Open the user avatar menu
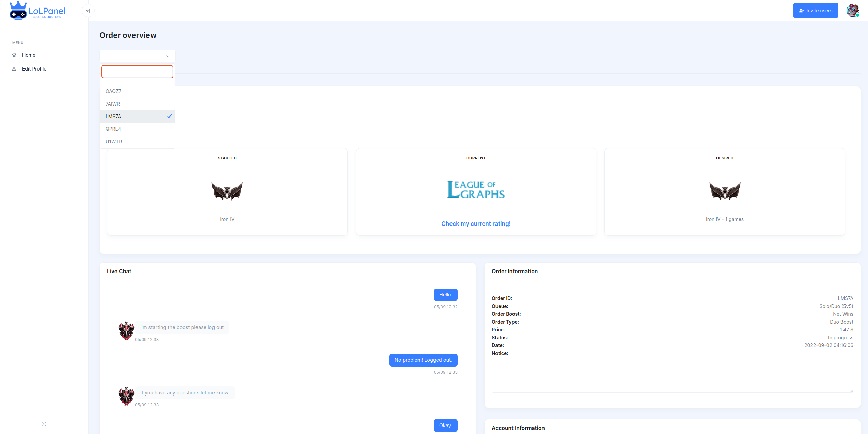 pos(852,11)
